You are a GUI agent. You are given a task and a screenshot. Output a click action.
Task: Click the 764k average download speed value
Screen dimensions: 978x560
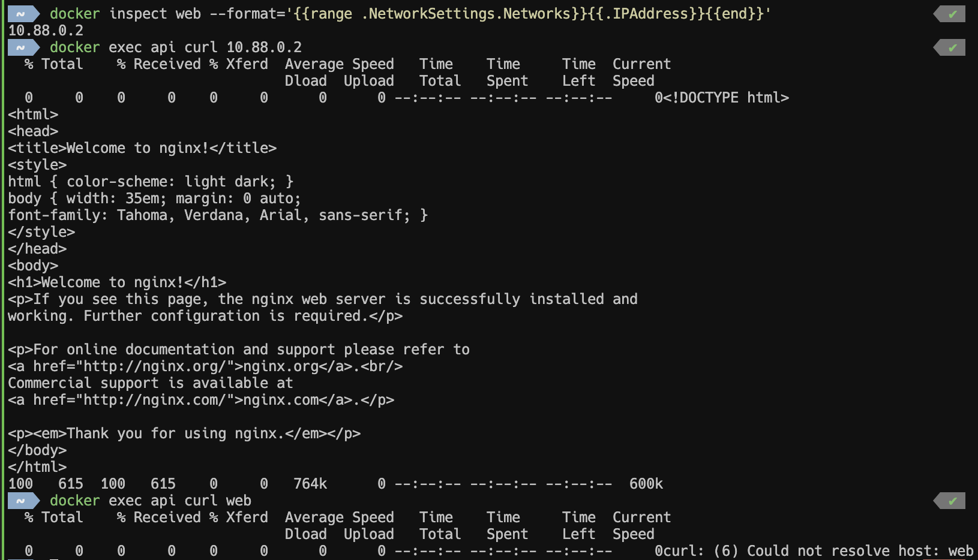310,483
